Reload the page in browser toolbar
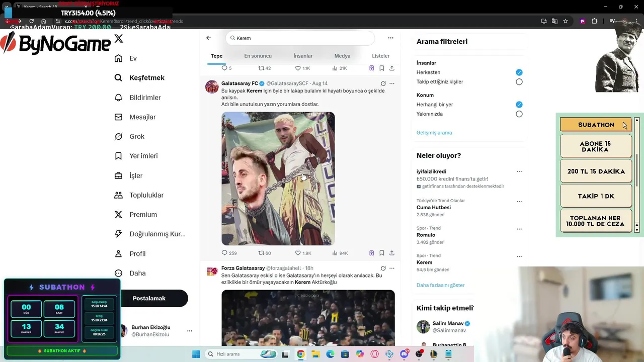644x362 pixels. [x=31, y=21]
